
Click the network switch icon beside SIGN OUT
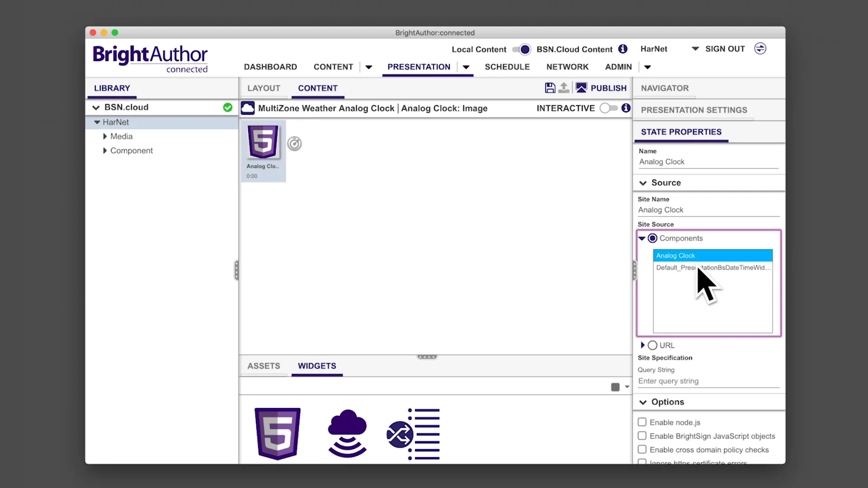click(x=760, y=49)
